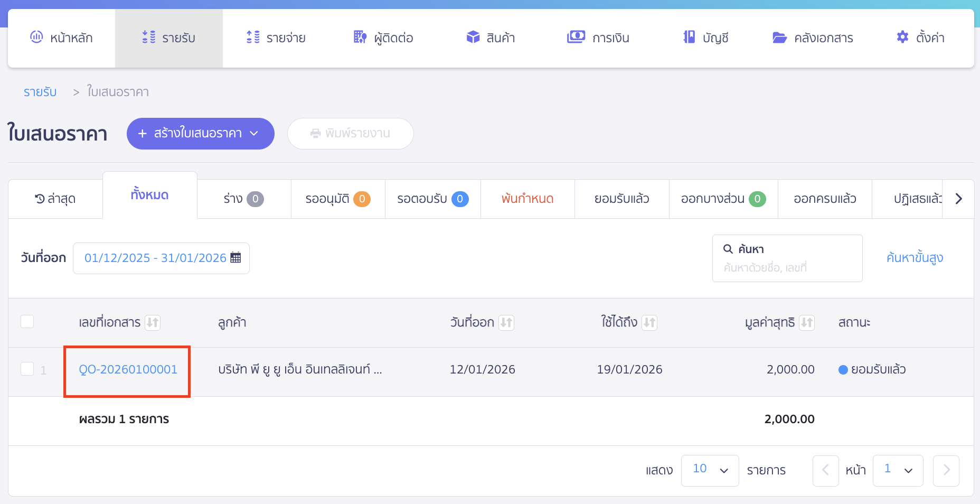This screenshot has width=980, height=504.
Task: Tick the select-all header checkbox
Action: coord(27,322)
